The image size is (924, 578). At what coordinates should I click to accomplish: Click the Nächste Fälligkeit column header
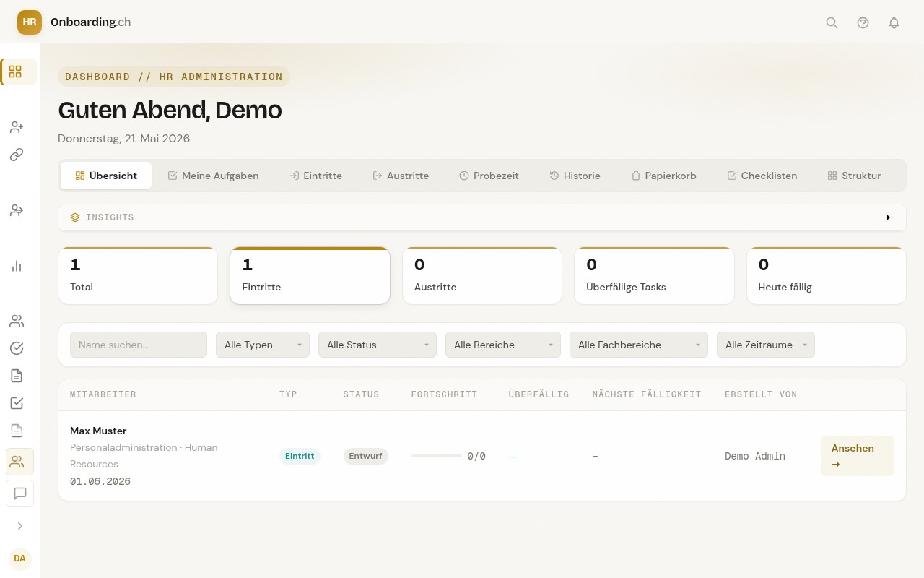click(x=647, y=394)
